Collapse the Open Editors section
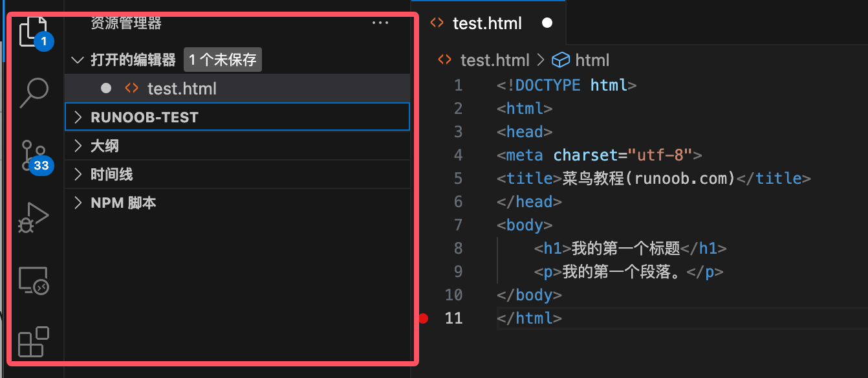 (78, 60)
